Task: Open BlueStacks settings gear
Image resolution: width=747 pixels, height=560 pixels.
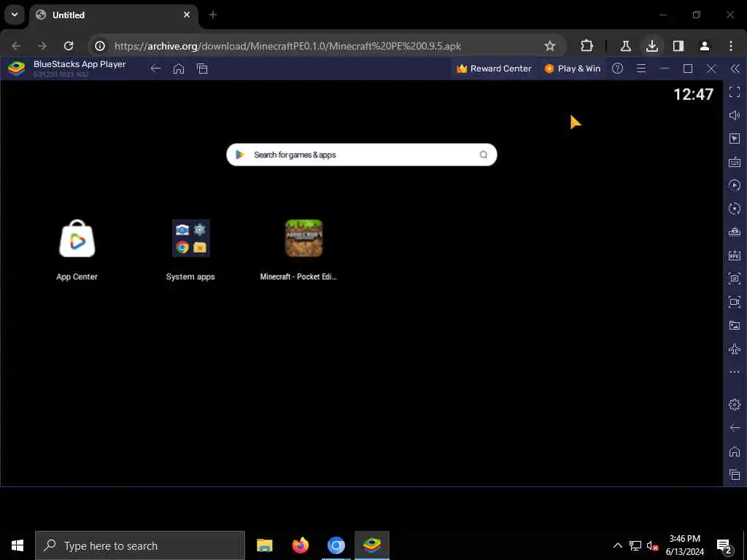Action: [735, 404]
